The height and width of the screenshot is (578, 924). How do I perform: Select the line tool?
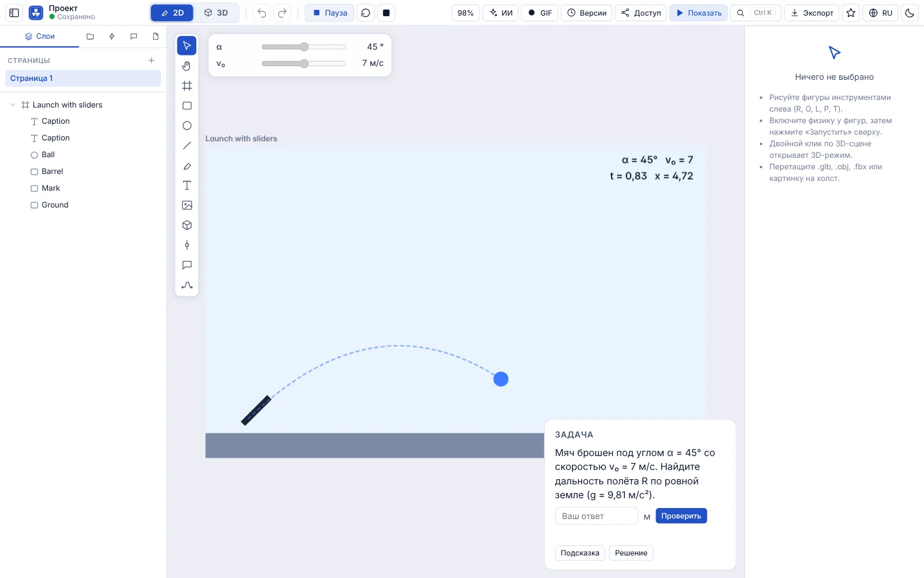click(187, 146)
